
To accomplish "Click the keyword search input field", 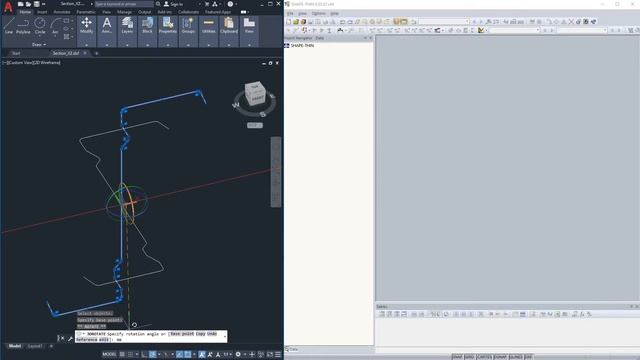I will pos(124,4).
